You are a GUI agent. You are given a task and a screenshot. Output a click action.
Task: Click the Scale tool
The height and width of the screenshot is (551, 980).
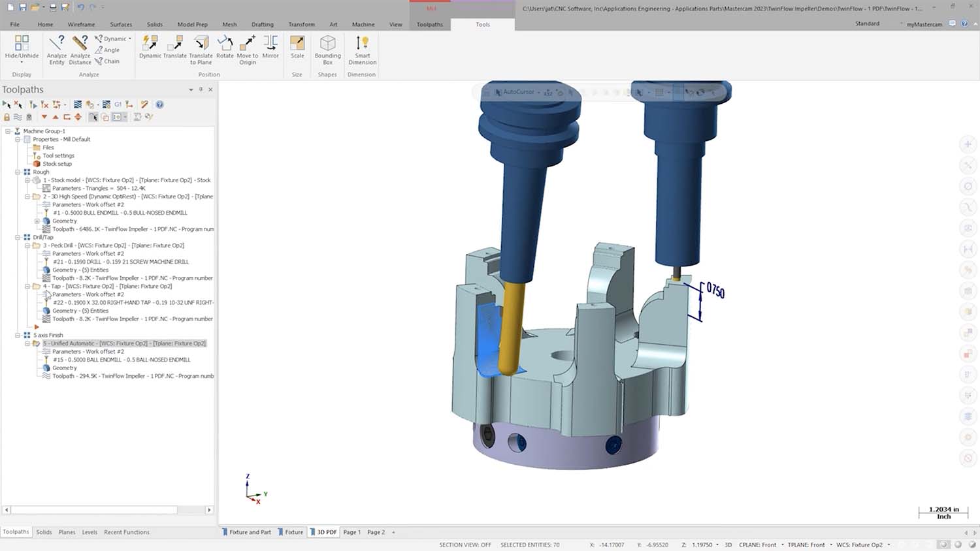pyautogui.click(x=297, y=47)
